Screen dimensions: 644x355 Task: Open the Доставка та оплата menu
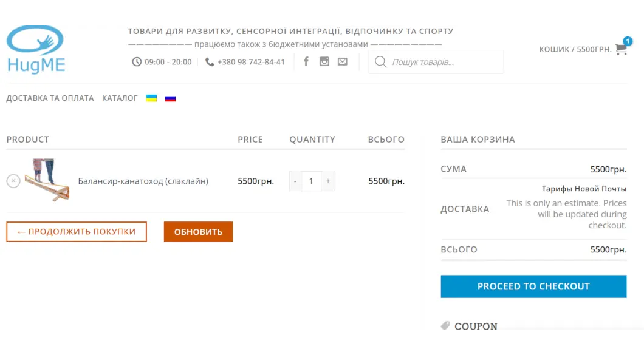tap(50, 98)
